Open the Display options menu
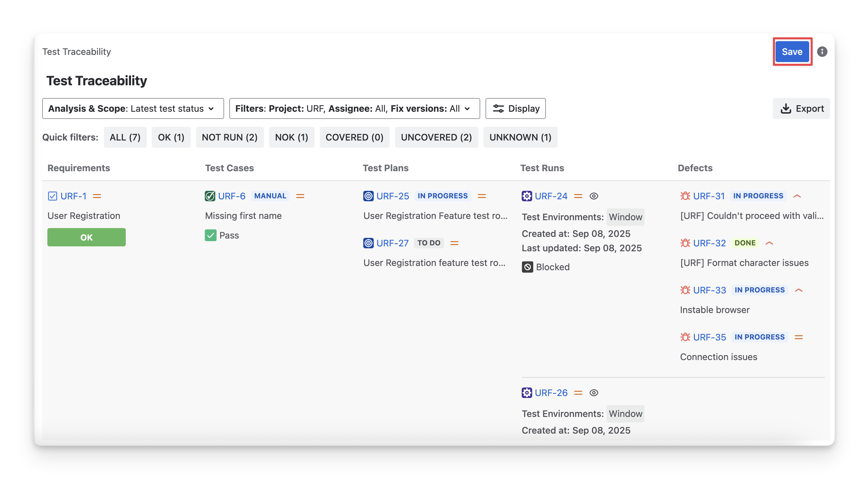The image size is (868, 479). point(515,108)
